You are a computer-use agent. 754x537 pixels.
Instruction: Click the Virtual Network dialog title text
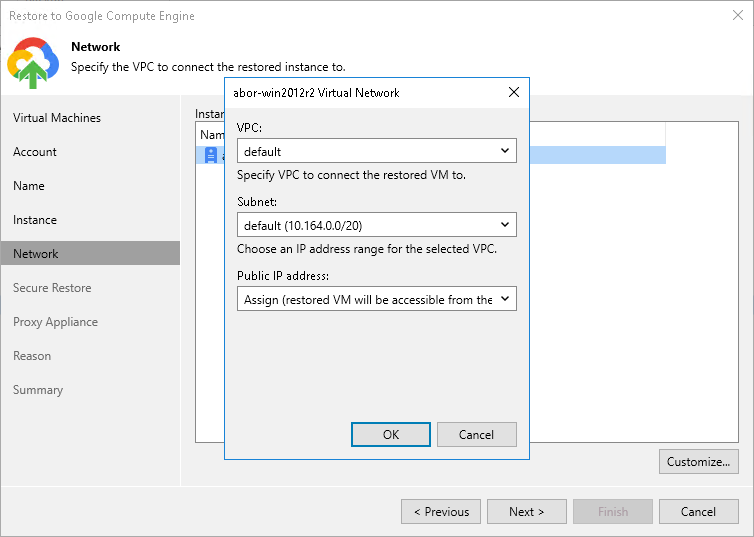click(x=316, y=93)
